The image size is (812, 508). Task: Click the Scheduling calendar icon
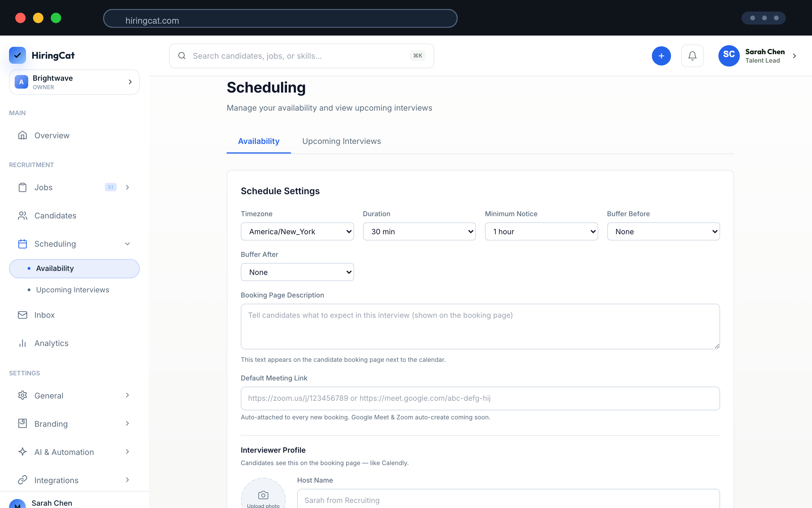(x=23, y=244)
